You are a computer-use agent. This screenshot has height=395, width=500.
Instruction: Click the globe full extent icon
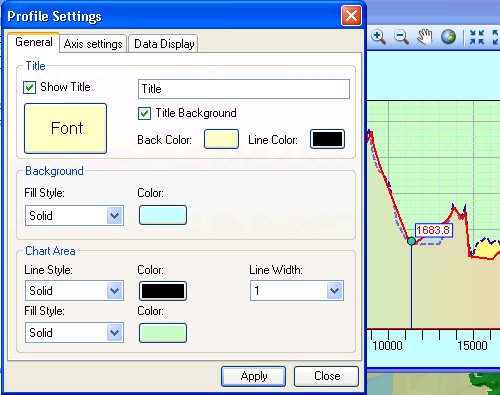(448, 37)
